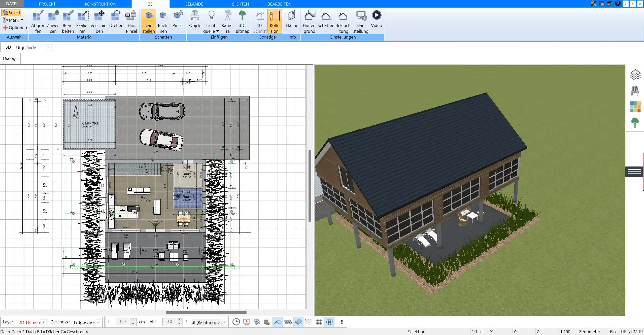Switch to the GELÄNDE tab
The width and height of the screenshot is (644, 335).
click(194, 4)
